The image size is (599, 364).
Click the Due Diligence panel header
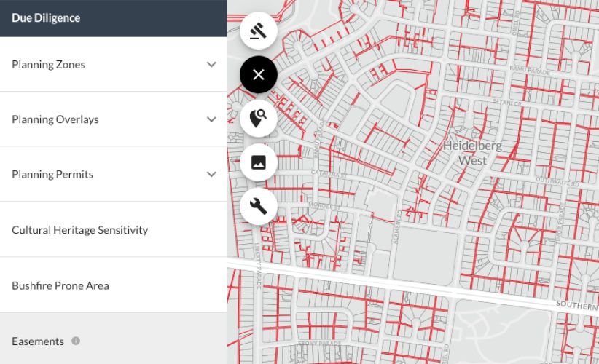[114, 18]
